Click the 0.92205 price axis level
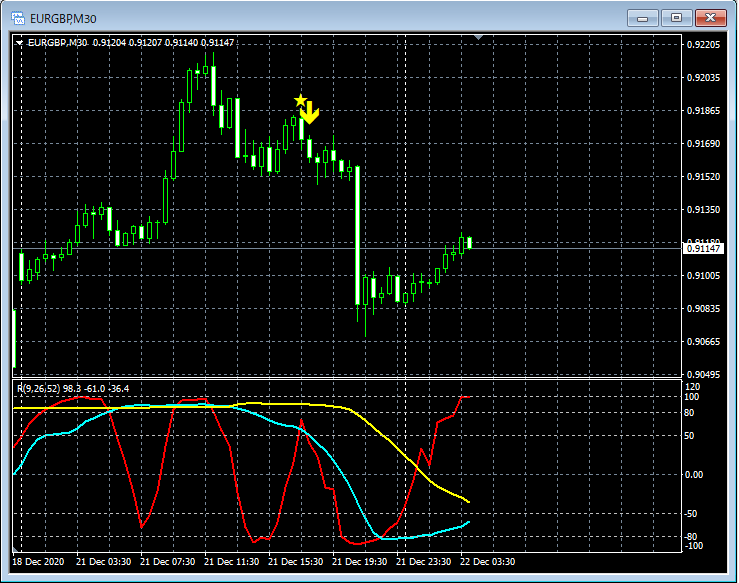 tap(703, 45)
